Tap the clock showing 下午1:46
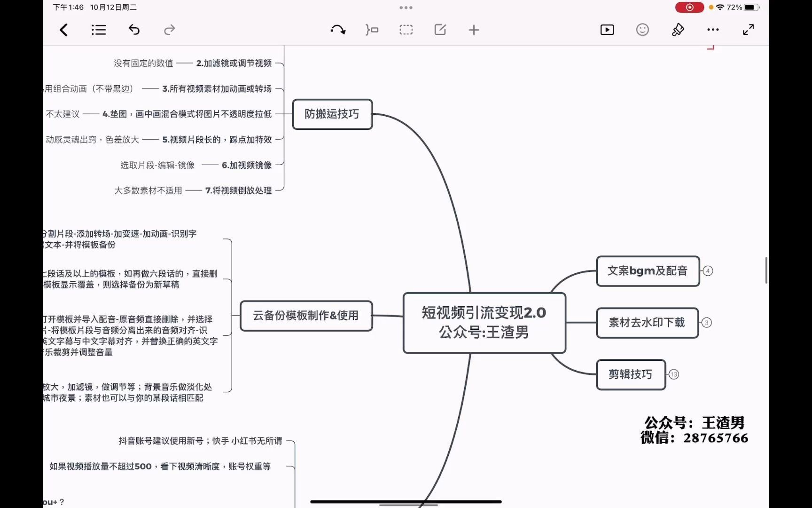 tap(68, 7)
